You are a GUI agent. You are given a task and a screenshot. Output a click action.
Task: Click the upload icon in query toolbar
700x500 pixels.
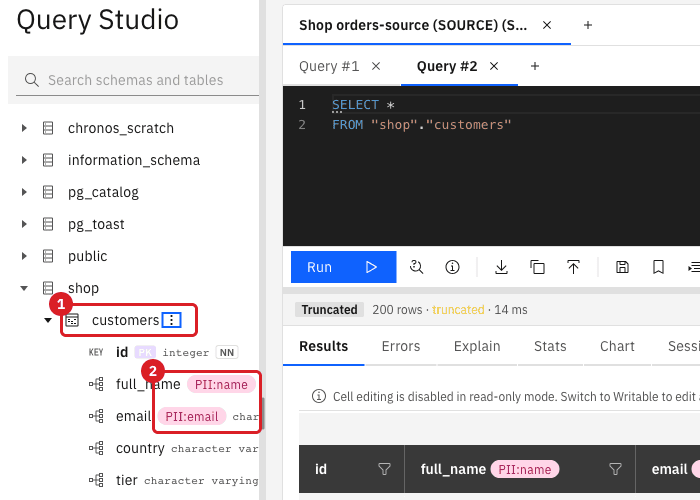coord(573,267)
